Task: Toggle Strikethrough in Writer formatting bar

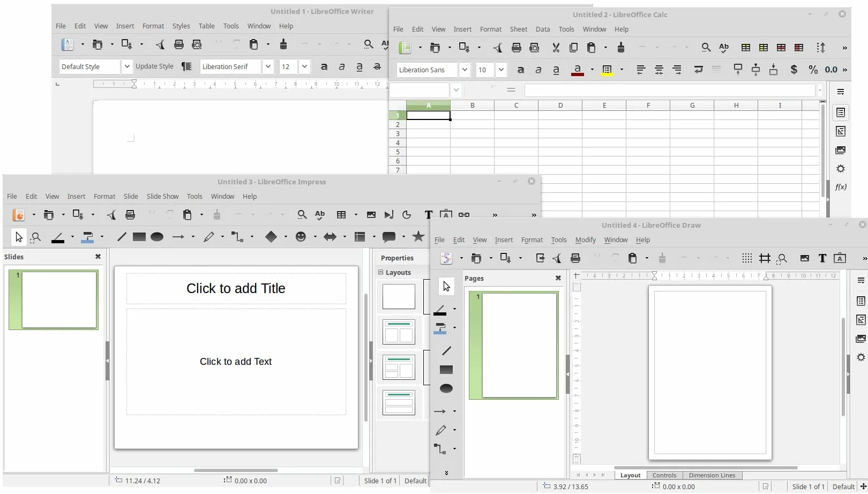Action: (x=377, y=67)
